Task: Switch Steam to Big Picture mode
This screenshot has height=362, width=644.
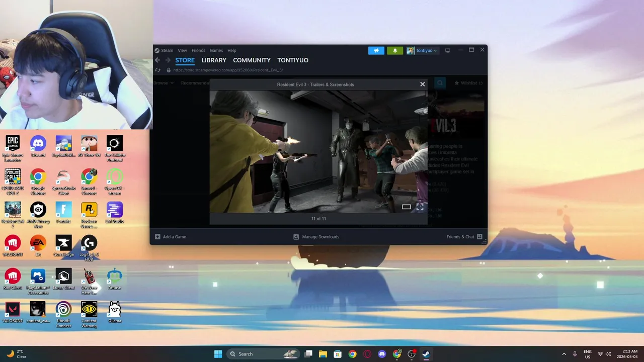Action: point(448,50)
